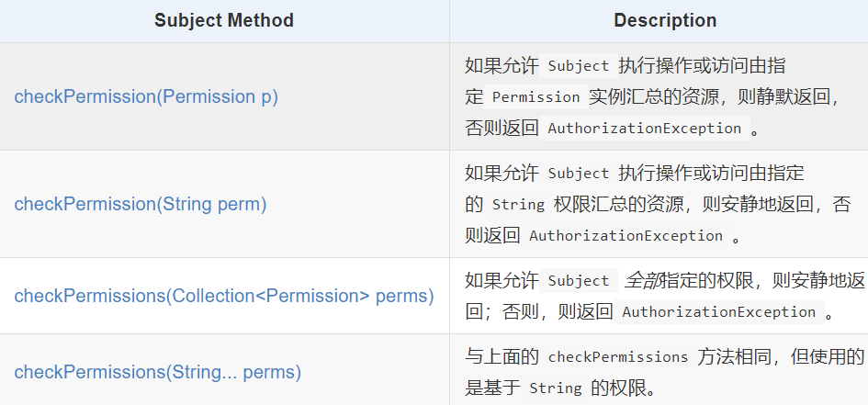868x405 pixels.
Task: Click "AuthorizationException" in the first row description
Action: click(x=644, y=129)
